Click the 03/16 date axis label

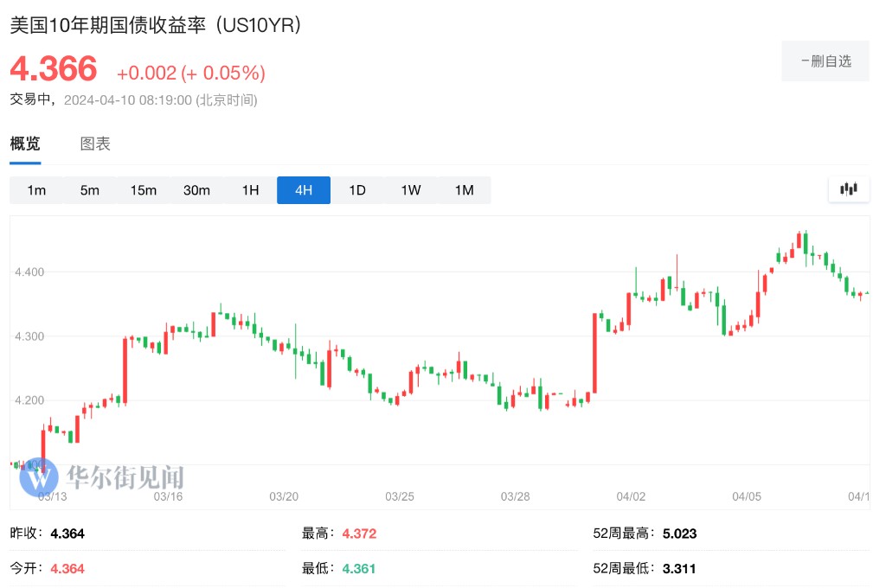pos(169,496)
